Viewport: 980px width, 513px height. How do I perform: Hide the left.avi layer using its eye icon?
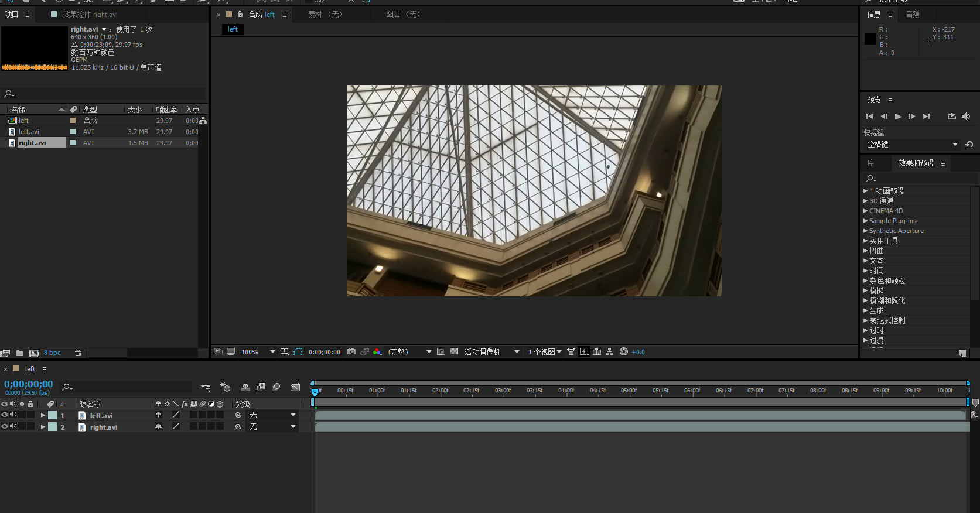(x=5, y=415)
